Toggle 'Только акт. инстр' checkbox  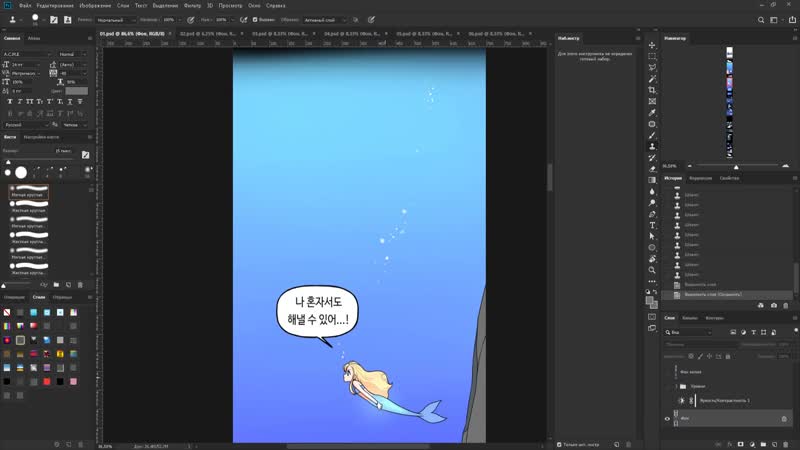point(559,444)
